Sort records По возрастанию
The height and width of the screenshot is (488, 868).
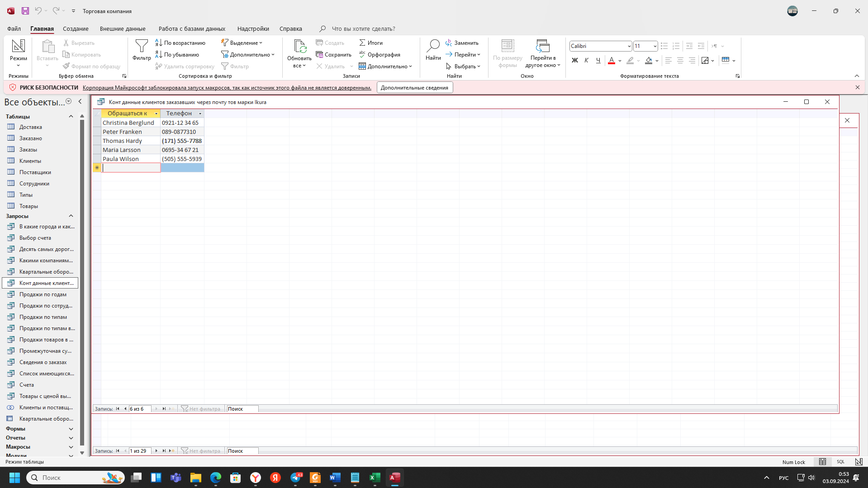pos(180,43)
